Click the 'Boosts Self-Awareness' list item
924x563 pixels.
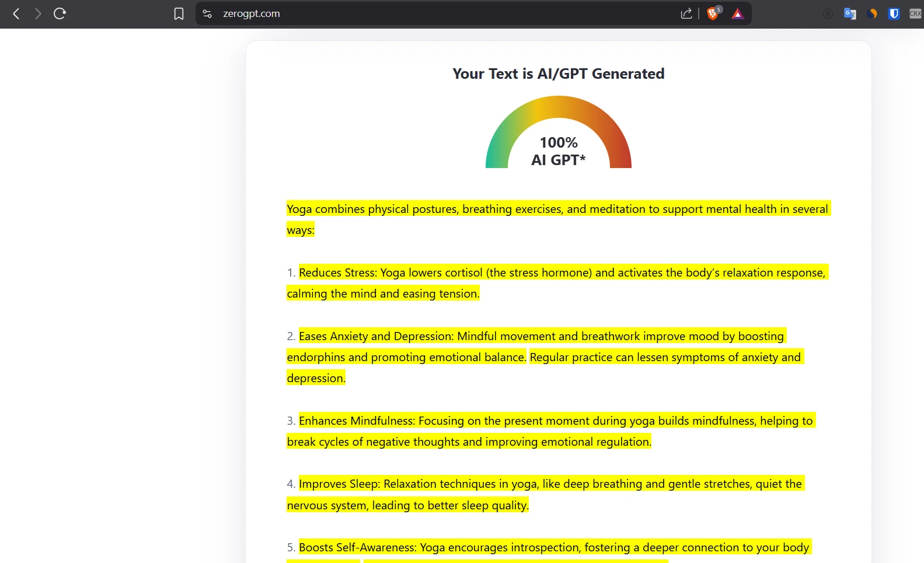point(549,550)
